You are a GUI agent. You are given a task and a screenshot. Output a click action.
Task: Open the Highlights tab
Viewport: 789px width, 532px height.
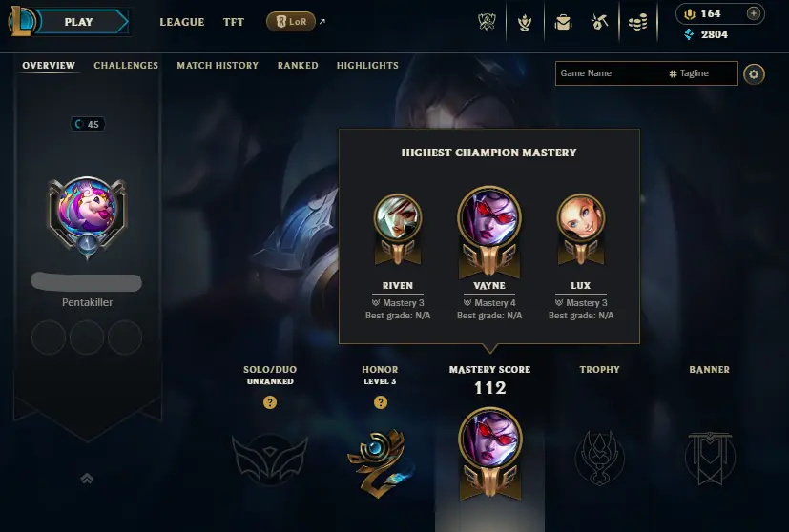click(367, 66)
